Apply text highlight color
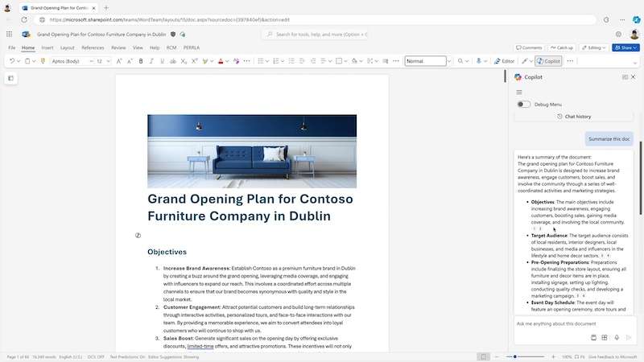 [205, 61]
